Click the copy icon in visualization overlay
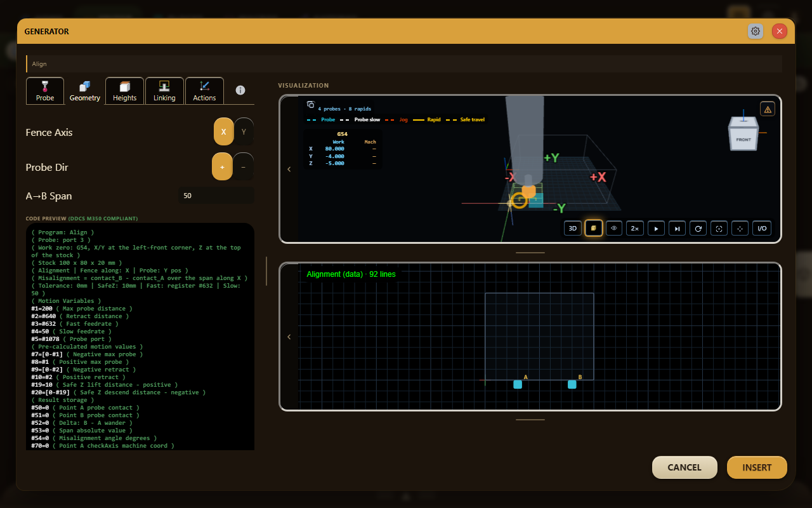 (x=311, y=105)
